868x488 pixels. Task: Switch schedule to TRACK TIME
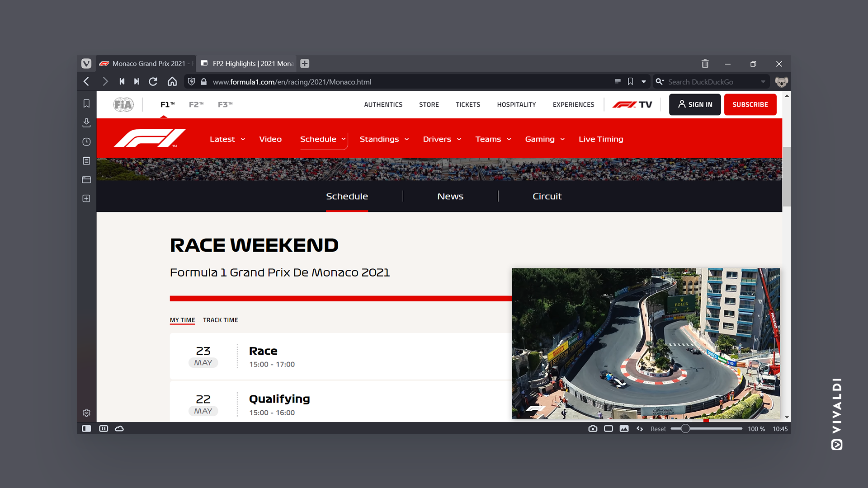220,320
